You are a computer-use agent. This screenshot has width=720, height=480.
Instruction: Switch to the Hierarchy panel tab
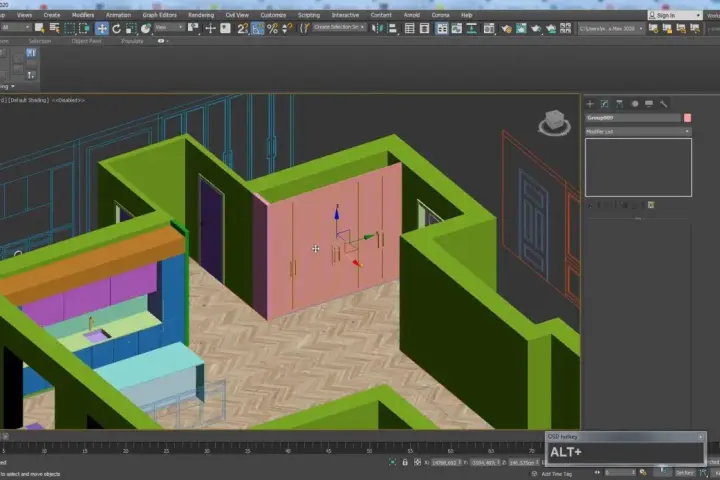pyautogui.click(x=619, y=104)
